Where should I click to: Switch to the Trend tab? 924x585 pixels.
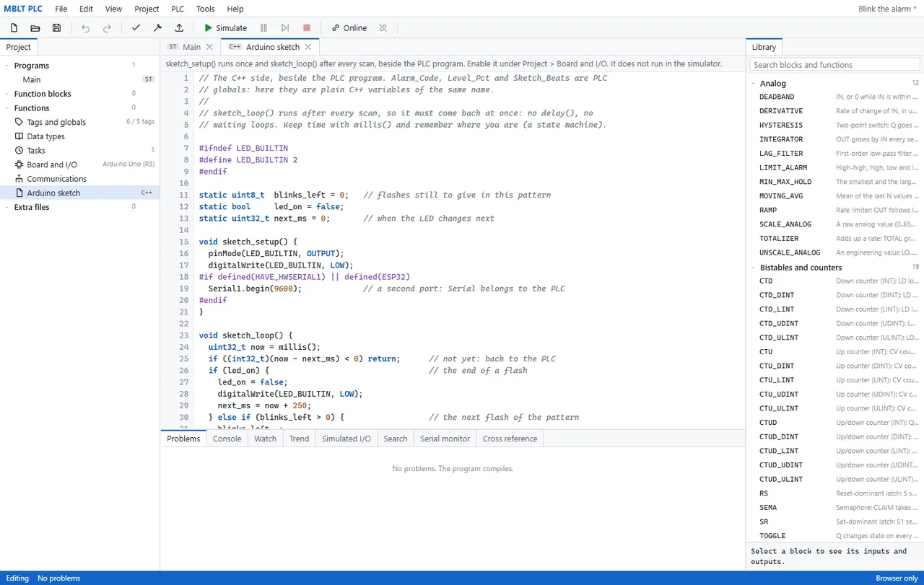click(299, 439)
